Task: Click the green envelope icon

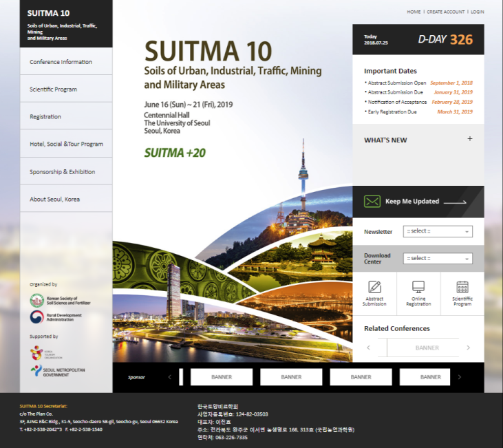Action: (x=372, y=202)
